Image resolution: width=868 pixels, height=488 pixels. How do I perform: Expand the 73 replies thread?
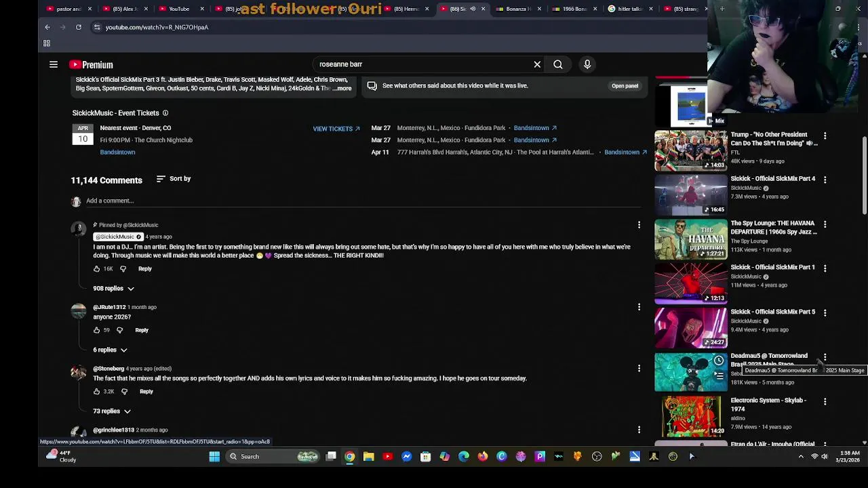[112, 411]
